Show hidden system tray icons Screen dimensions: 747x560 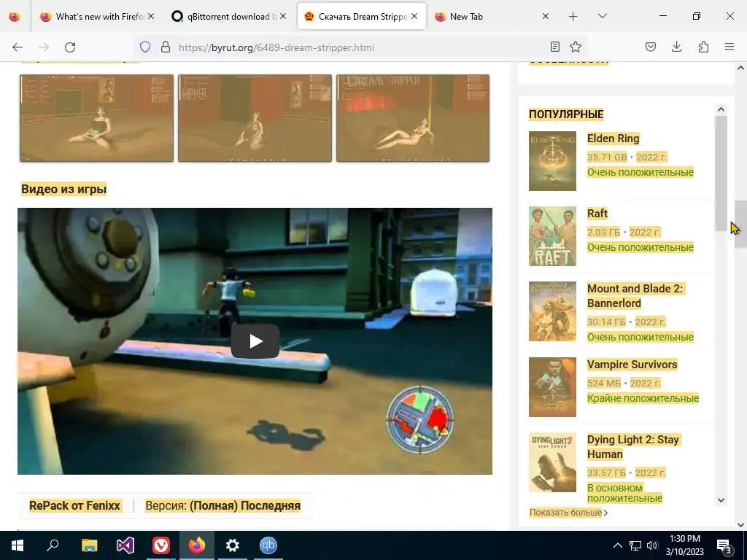click(x=617, y=545)
